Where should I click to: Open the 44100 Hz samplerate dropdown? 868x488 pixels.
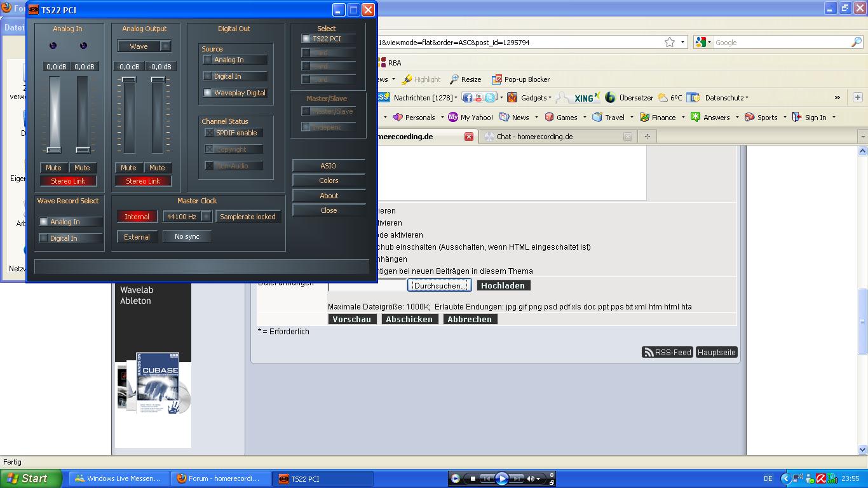pos(206,217)
